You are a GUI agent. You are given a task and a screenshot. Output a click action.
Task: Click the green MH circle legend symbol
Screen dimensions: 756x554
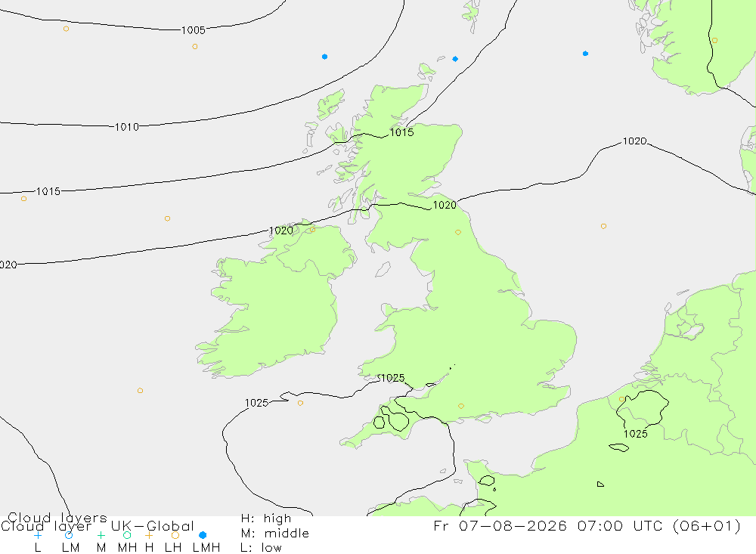pyautogui.click(x=127, y=535)
